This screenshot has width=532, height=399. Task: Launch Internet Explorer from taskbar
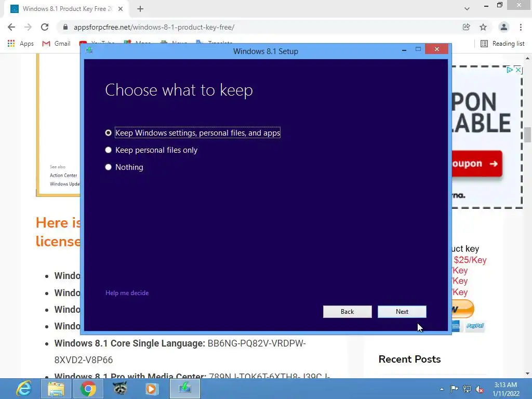click(x=24, y=389)
